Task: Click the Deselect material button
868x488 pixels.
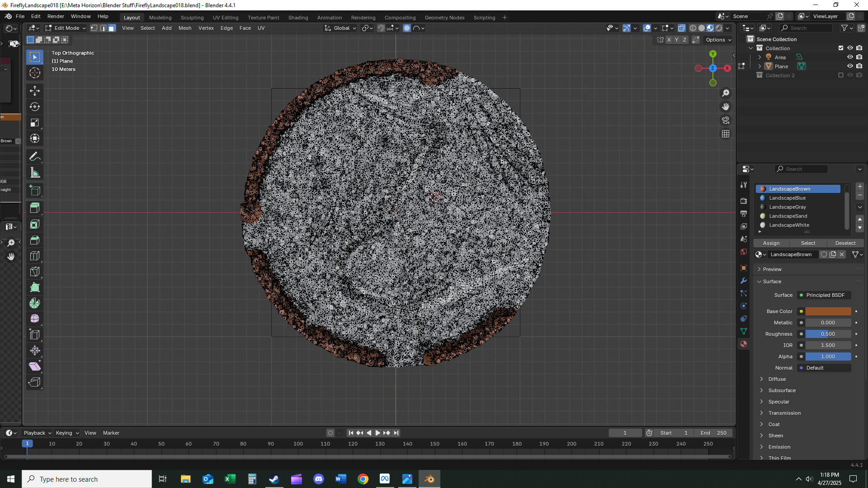Action: point(845,243)
